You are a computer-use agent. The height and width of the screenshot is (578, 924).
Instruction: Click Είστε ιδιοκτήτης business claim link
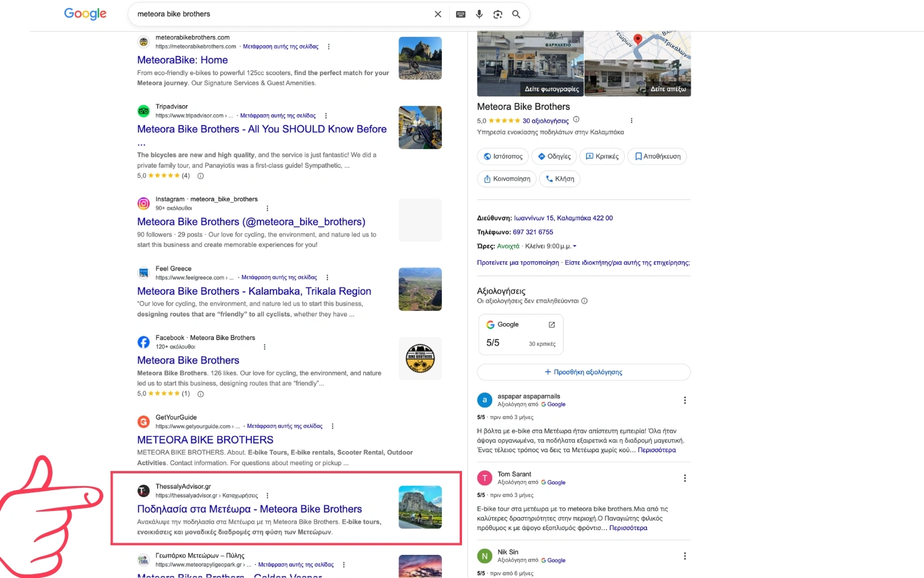pos(627,263)
